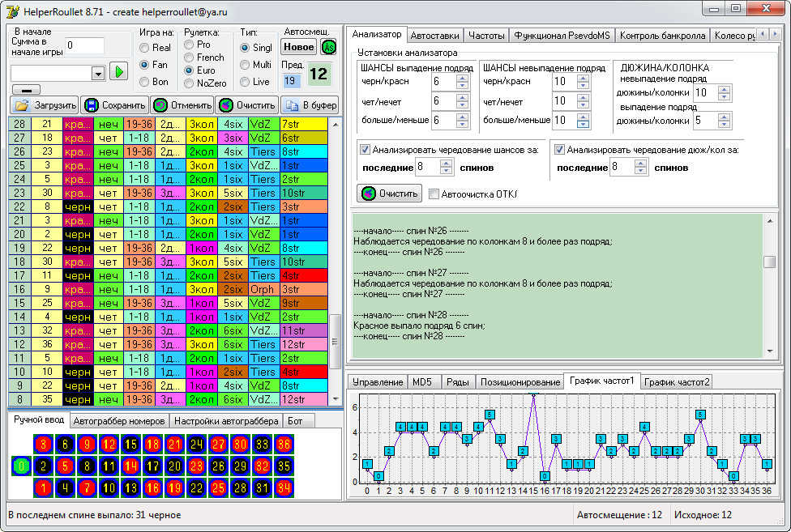Open the График частот2 tab
The width and height of the screenshot is (791, 532).
pos(677,381)
